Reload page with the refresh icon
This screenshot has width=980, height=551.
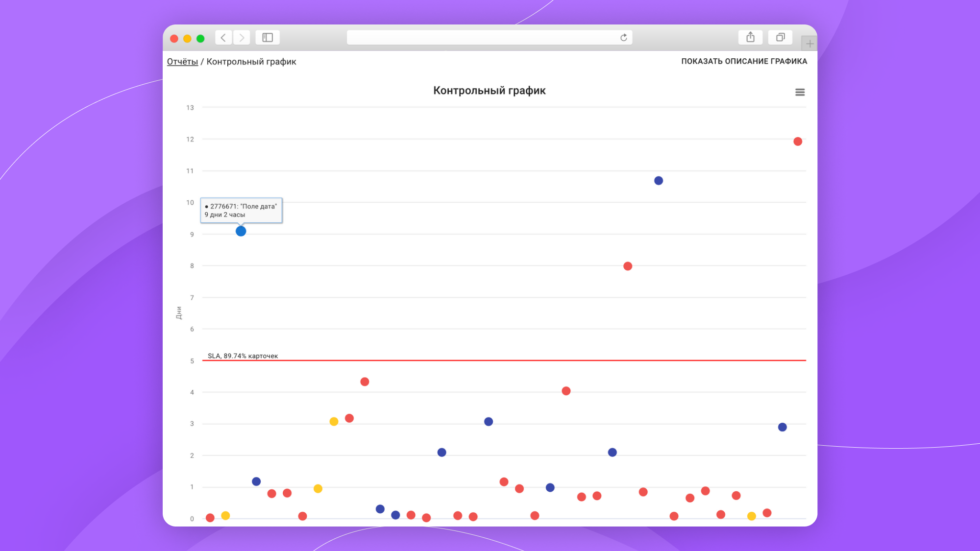point(624,38)
